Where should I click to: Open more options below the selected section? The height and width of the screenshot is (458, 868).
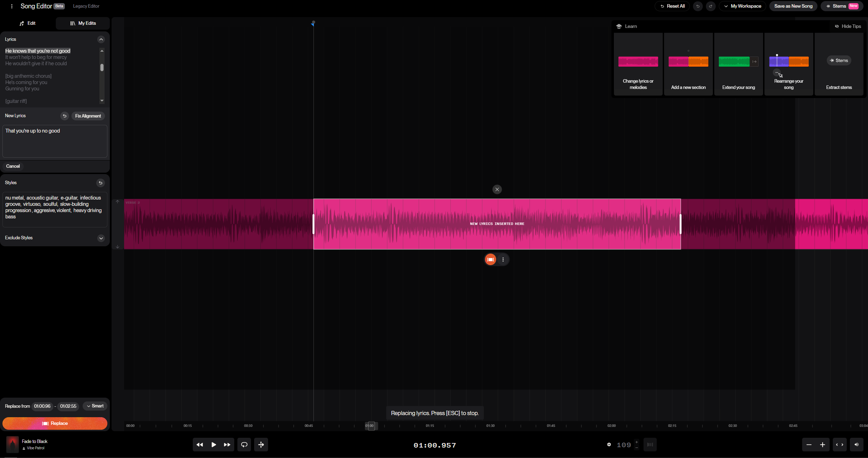(503, 260)
